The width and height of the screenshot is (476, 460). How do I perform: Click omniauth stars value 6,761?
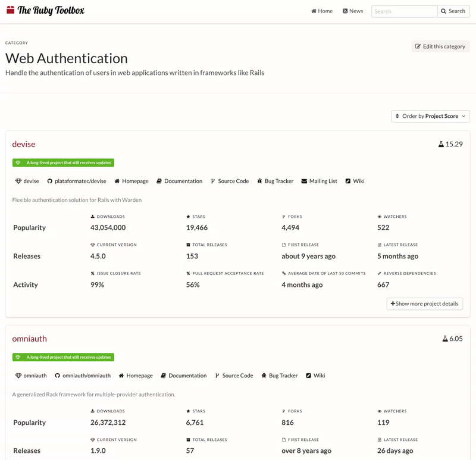click(195, 423)
